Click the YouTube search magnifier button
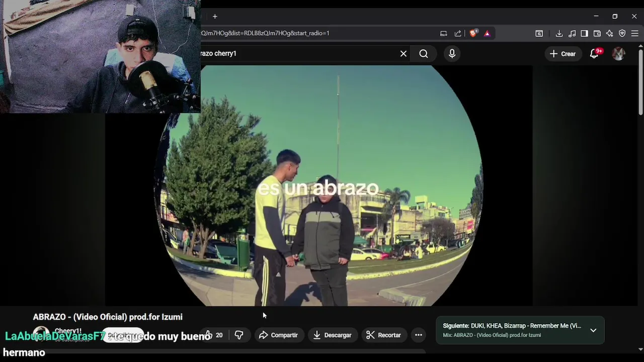The image size is (644, 362). pos(424,54)
